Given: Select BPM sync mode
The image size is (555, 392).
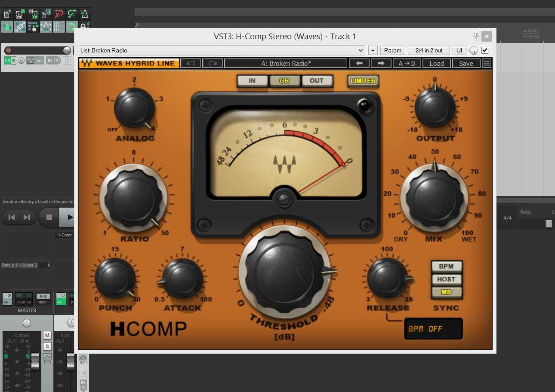Looking at the screenshot, I should (447, 266).
